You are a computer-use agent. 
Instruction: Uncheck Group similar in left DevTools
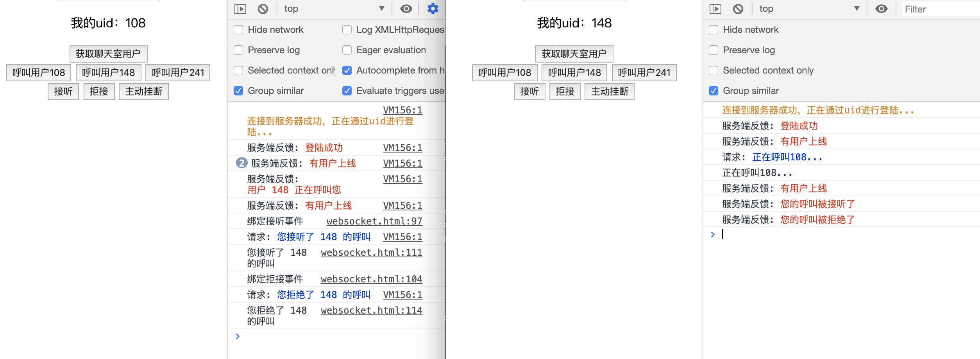(x=238, y=91)
